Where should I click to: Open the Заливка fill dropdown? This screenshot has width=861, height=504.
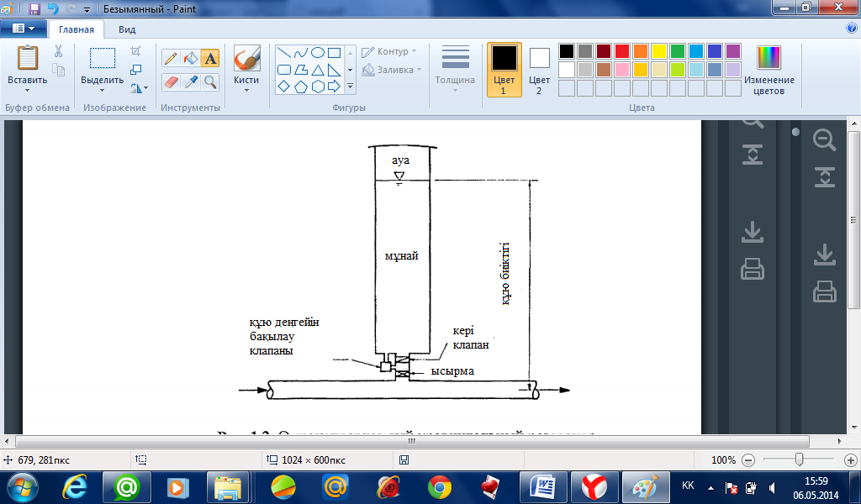[x=392, y=70]
